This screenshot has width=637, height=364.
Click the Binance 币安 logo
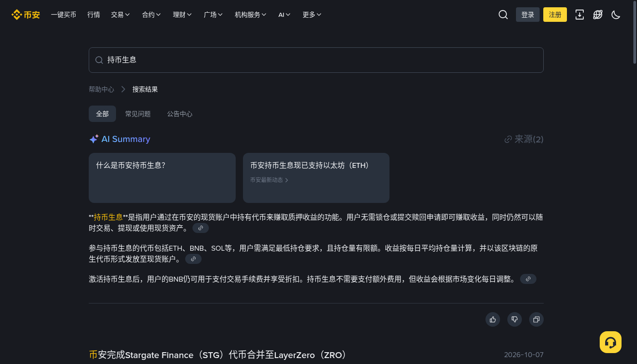[25, 15]
